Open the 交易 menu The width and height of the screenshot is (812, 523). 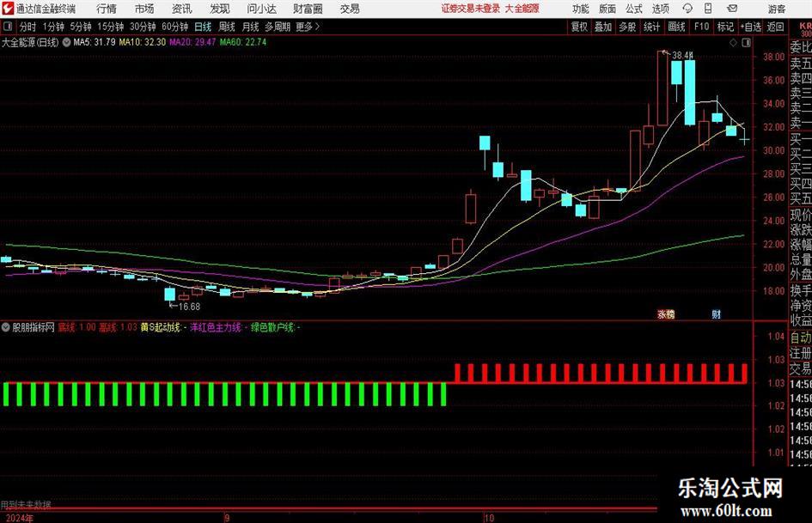tap(350, 9)
